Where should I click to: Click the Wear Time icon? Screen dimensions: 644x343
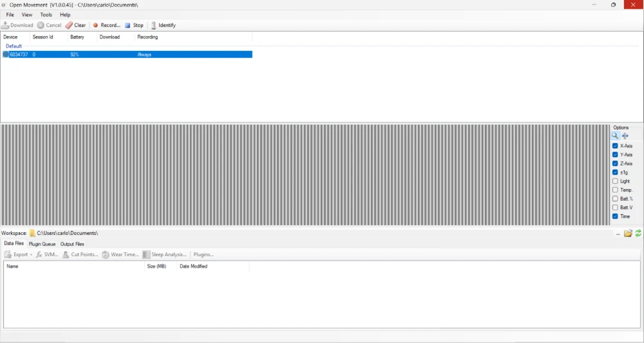106,254
